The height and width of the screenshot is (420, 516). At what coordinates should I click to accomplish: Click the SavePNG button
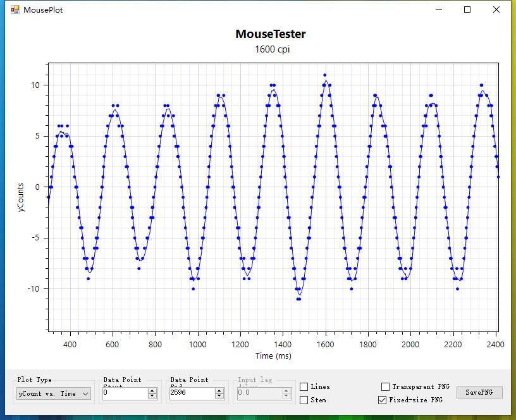(479, 392)
